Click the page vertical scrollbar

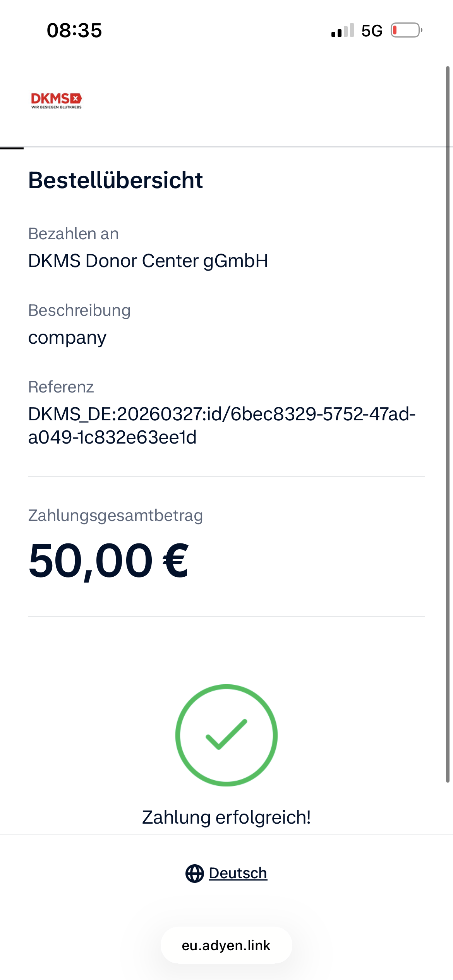click(448, 424)
